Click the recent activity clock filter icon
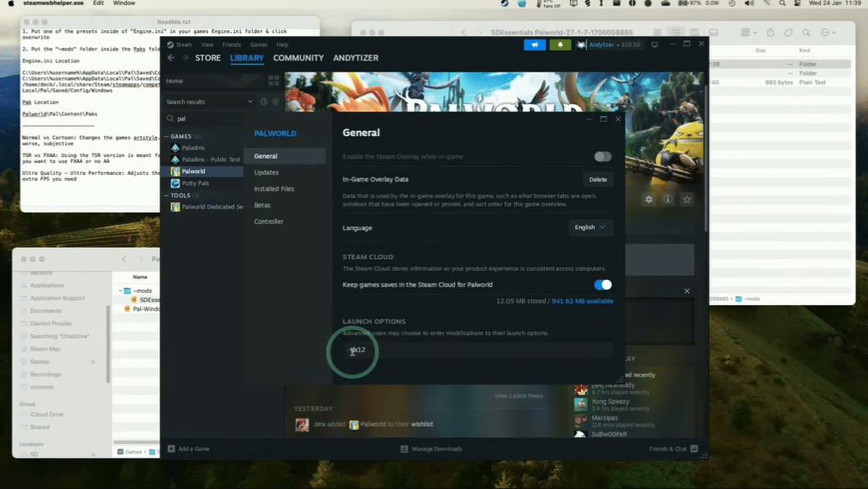 (x=264, y=102)
